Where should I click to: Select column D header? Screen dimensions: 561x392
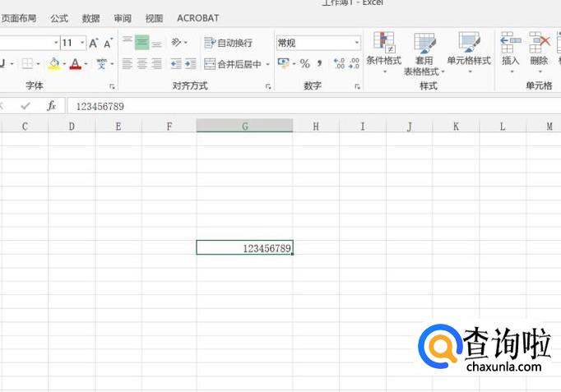tap(72, 126)
